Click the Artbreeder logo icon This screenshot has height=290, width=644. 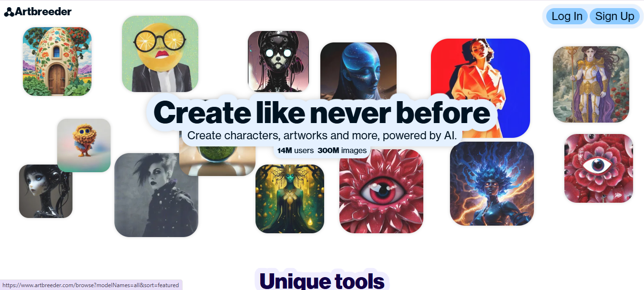tap(9, 12)
